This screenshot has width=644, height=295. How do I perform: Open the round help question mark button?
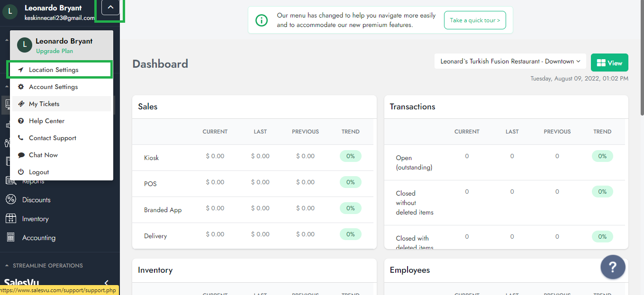tap(613, 268)
